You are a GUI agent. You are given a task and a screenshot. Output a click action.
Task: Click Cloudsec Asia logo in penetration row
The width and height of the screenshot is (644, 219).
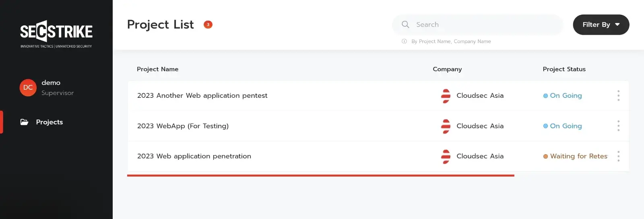pyautogui.click(x=446, y=156)
